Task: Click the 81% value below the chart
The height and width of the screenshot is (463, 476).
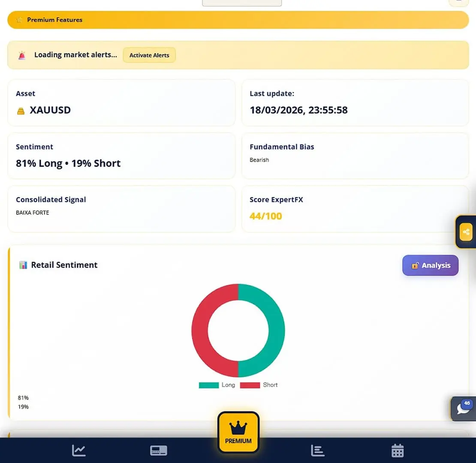Action: coord(23,398)
